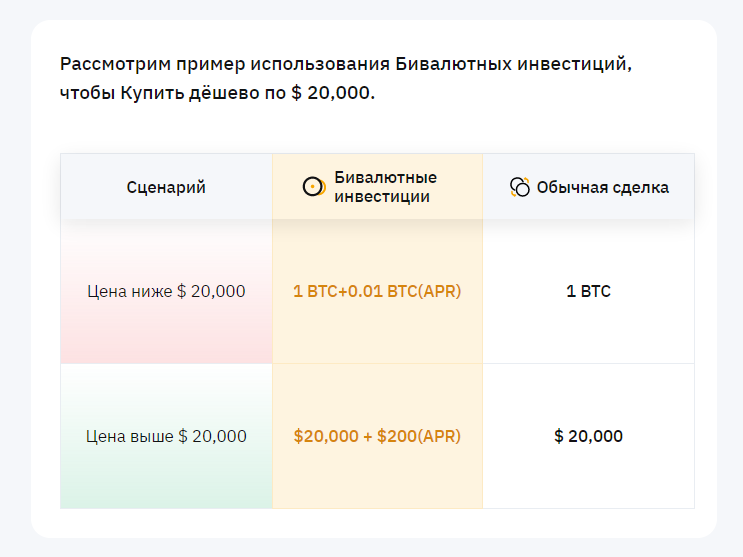Click the regular trade icon

coord(519,187)
